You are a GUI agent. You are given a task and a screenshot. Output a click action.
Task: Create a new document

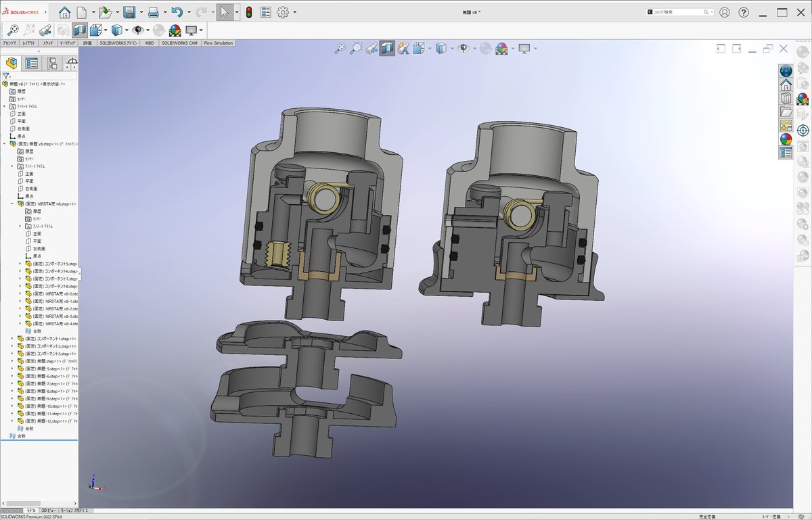coord(81,12)
